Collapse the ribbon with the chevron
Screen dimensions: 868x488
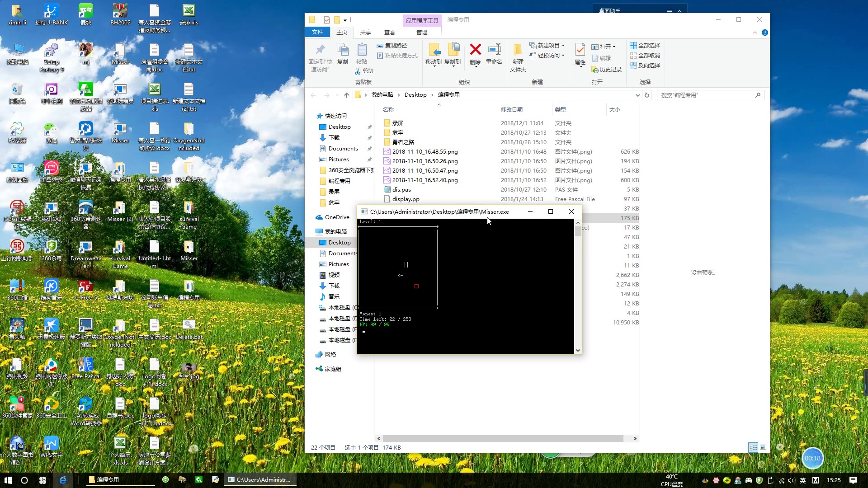click(x=755, y=33)
